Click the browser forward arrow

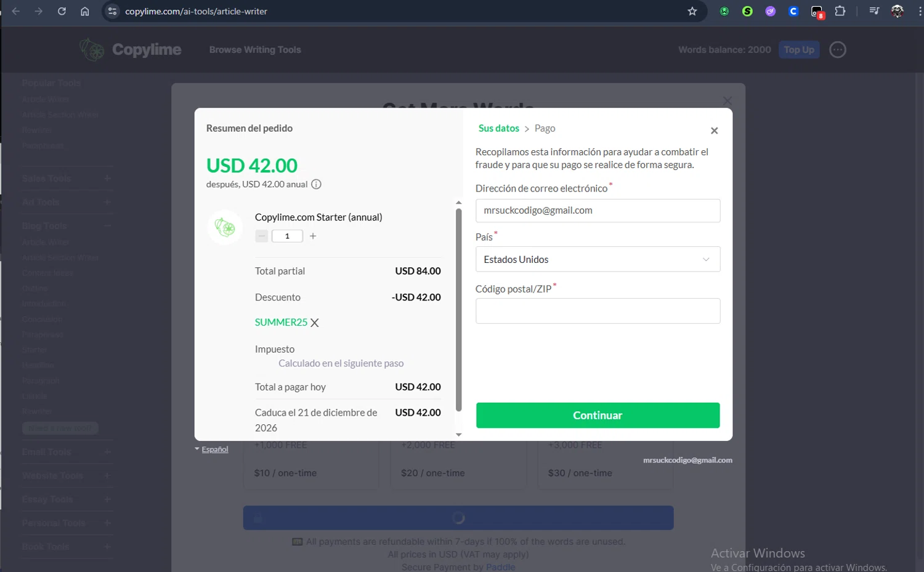click(39, 11)
